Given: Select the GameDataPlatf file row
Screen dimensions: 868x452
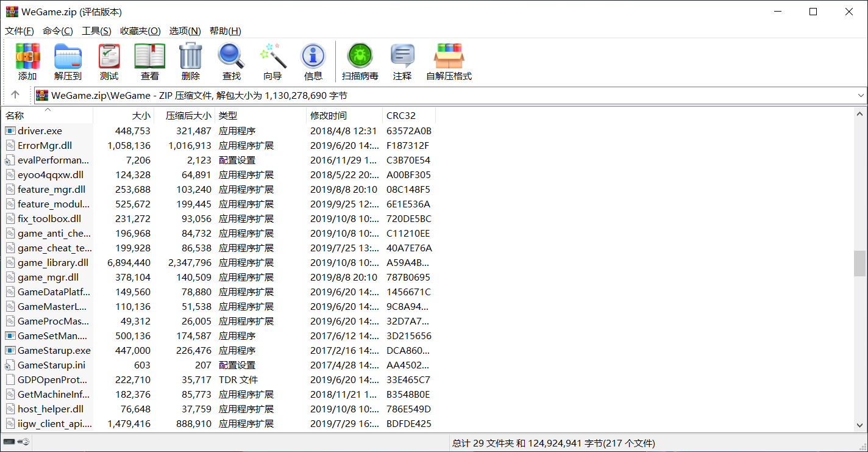Looking at the screenshot, I should pos(219,292).
